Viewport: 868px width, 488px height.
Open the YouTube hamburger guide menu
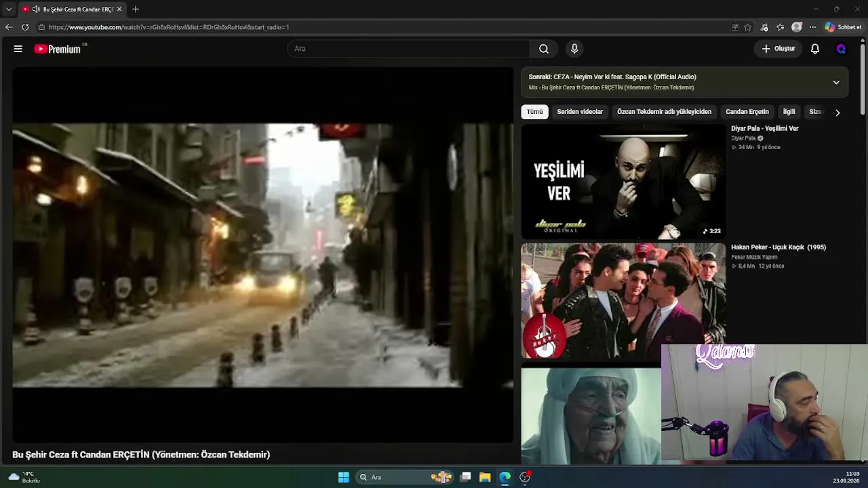[18, 49]
